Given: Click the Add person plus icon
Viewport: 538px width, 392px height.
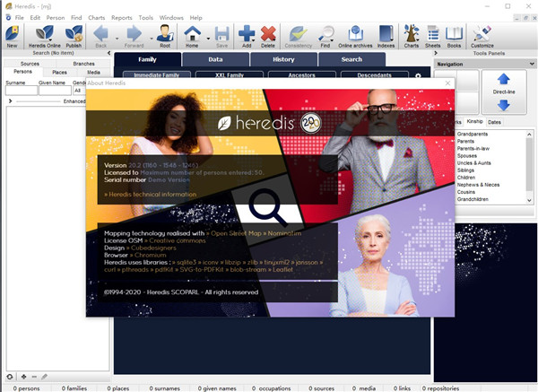Looking at the screenshot, I should coord(246,35).
